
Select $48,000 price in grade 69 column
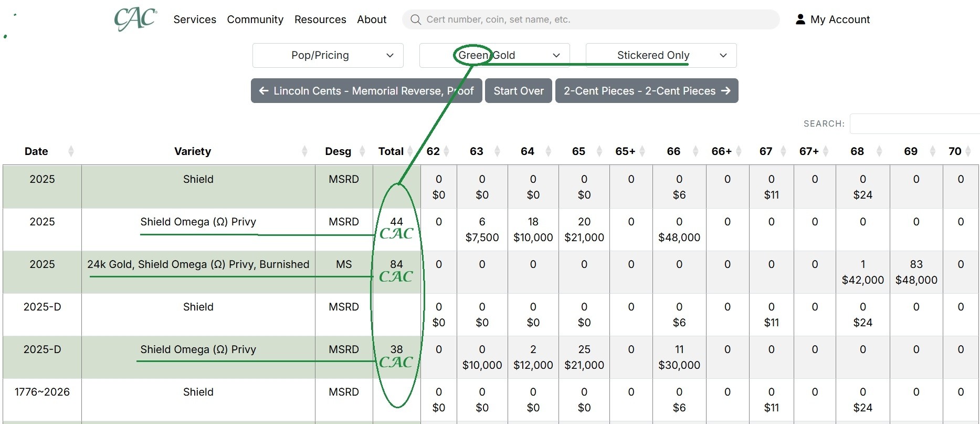(916, 280)
